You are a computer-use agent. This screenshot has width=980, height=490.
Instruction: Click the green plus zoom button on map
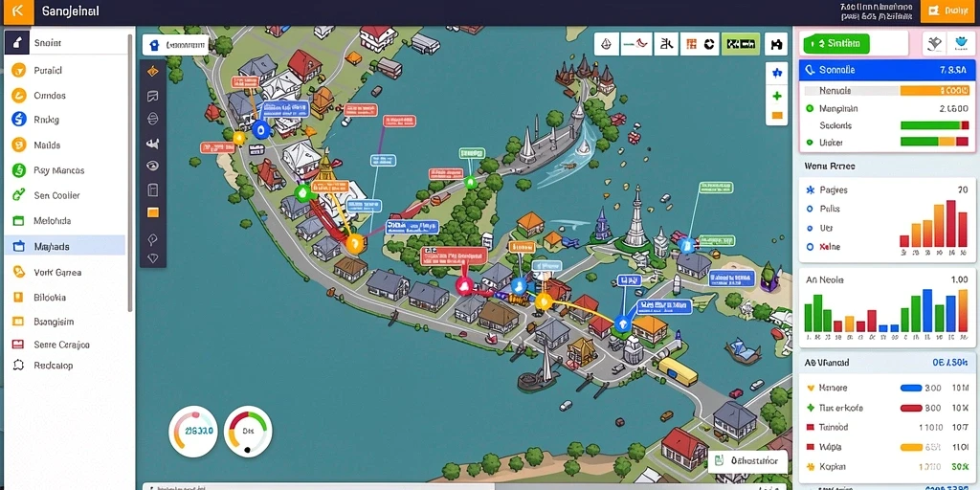click(777, 97)
